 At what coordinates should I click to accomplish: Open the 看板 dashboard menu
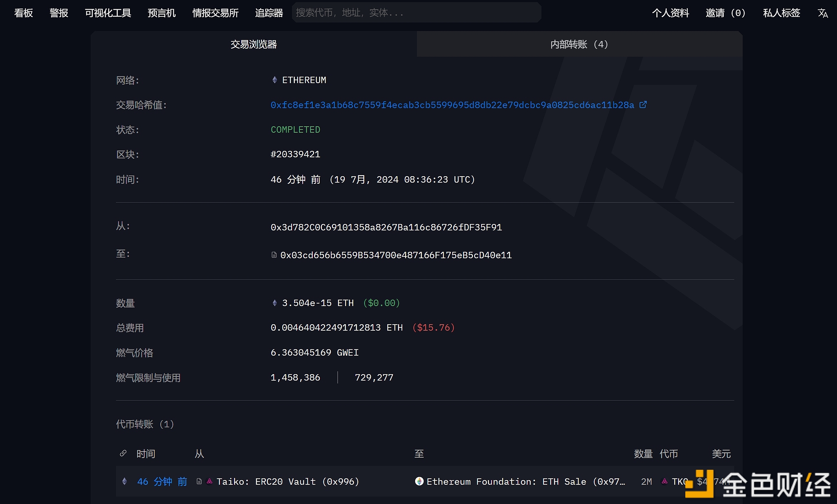coord(24,13)
